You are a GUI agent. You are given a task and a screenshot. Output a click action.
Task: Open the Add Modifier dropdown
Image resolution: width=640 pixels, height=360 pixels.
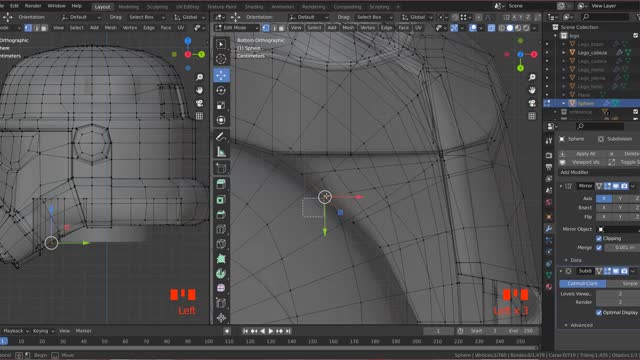click(x=599, y=172)
